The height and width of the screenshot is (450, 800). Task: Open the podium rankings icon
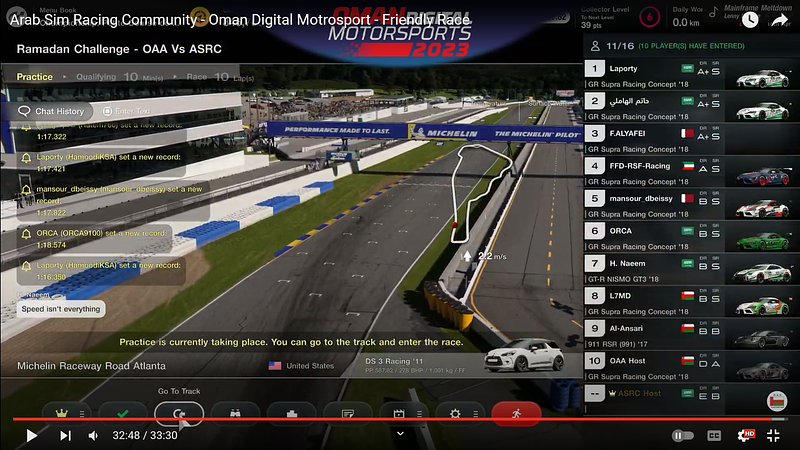pyautogui.click(x=291, y=414)
